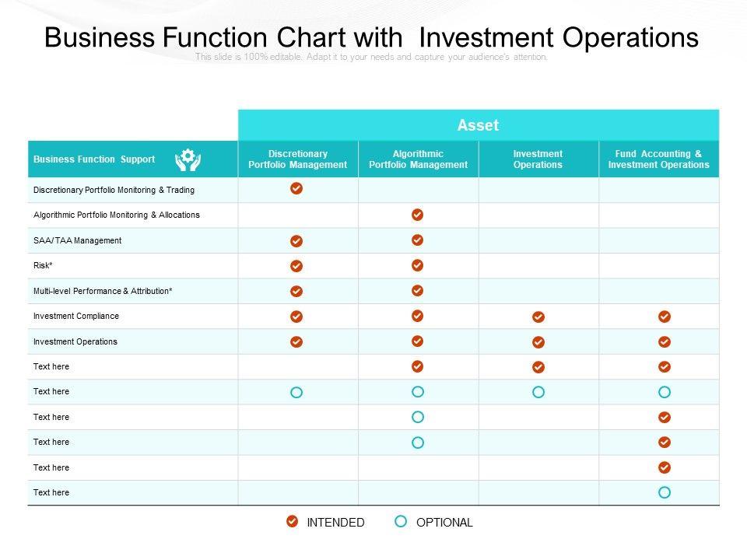
Task: Click the gear-in-hands Business Function Support icon
Action: pyautogui.click(x=188, y=159)
